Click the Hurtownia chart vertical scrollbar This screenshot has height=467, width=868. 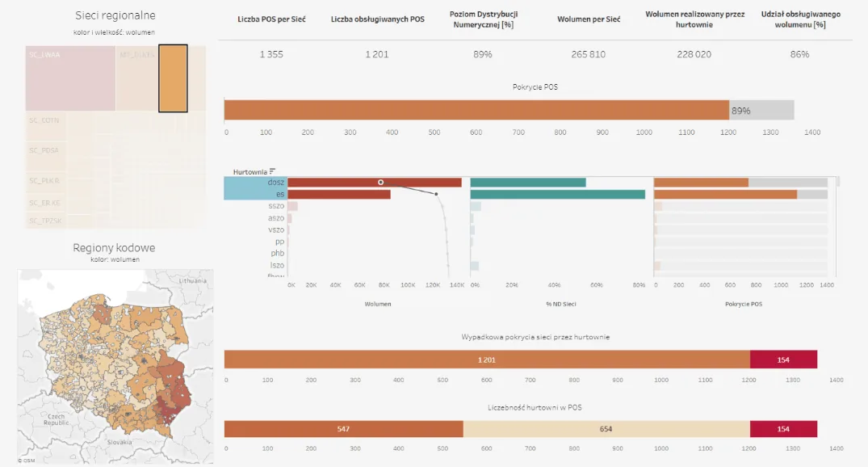pos(838,181)
